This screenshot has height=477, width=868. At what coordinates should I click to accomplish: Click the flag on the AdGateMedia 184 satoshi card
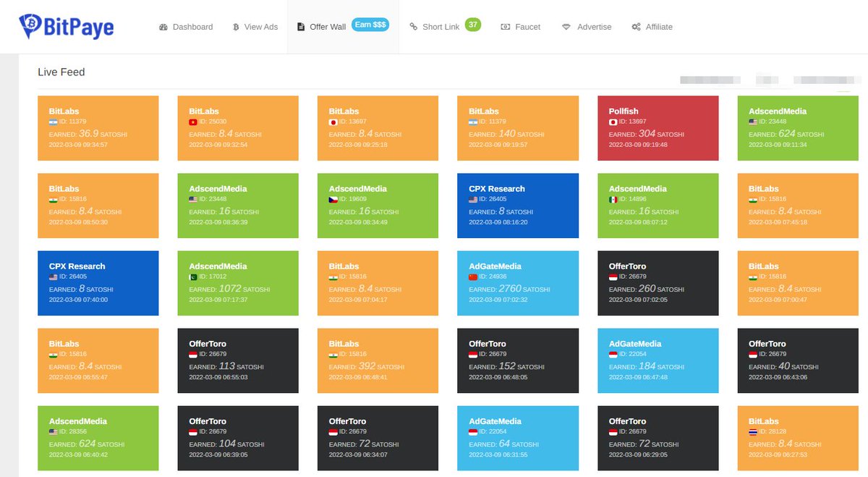613,354
